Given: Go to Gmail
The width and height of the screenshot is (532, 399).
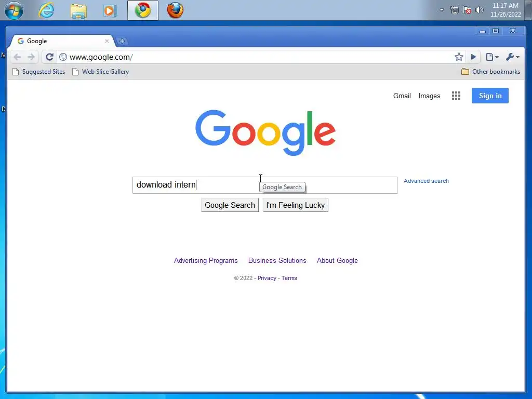Looking at the screenshot, I should (402, 96).
